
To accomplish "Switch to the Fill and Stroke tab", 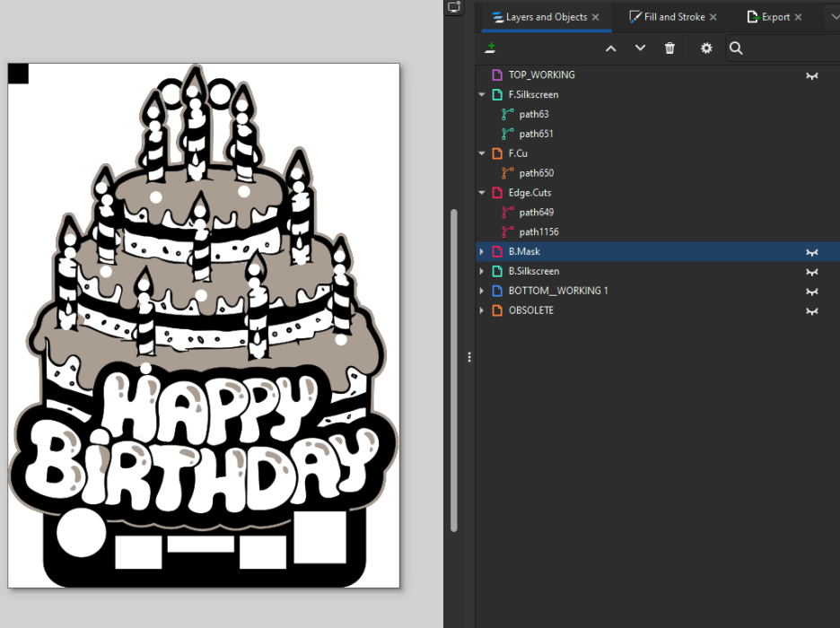I will point(674,17).
